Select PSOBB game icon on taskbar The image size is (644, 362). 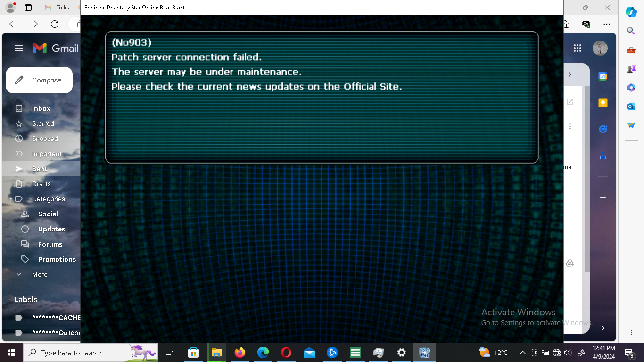point(425,353)
